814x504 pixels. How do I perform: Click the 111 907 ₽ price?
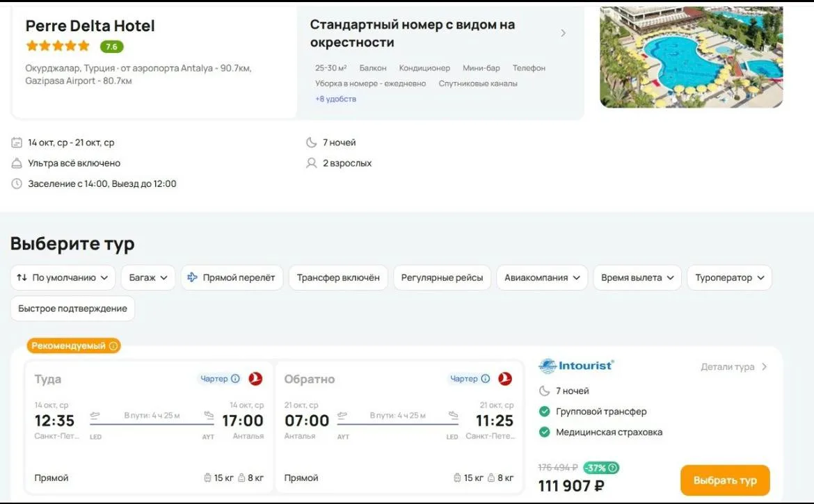pyautogui.click(x=571, y=486)
